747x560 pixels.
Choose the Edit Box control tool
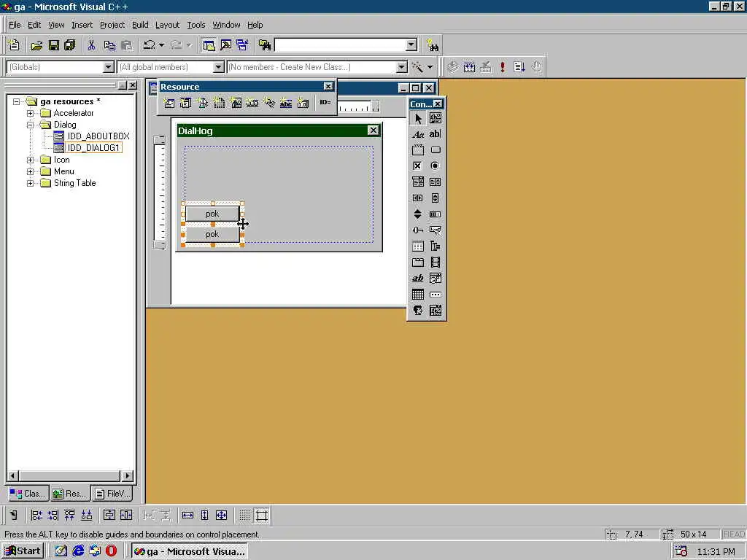click(x=435, y=134)
